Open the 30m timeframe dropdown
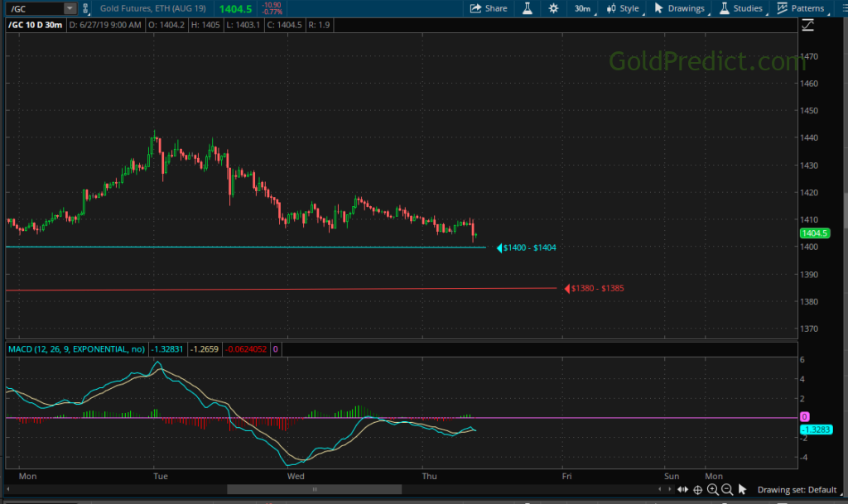 (582, 8)
